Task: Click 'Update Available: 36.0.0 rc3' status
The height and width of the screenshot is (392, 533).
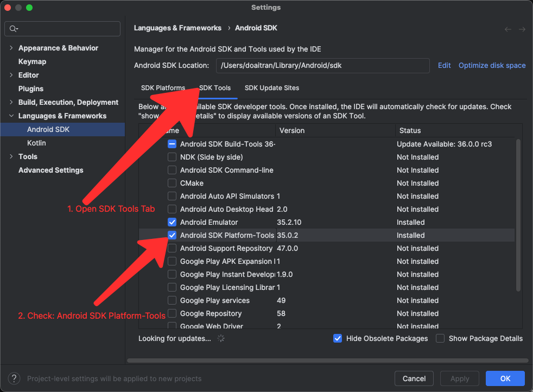Action: coord(445,144)
